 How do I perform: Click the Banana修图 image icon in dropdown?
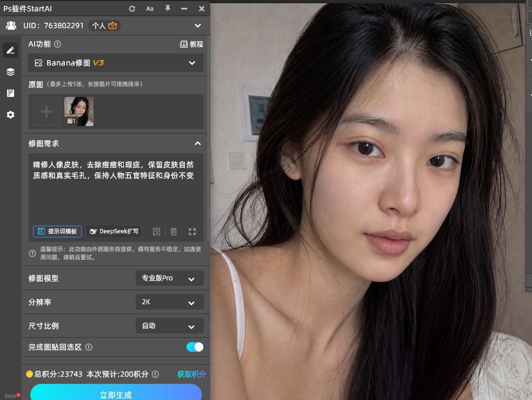coord(39,63)
